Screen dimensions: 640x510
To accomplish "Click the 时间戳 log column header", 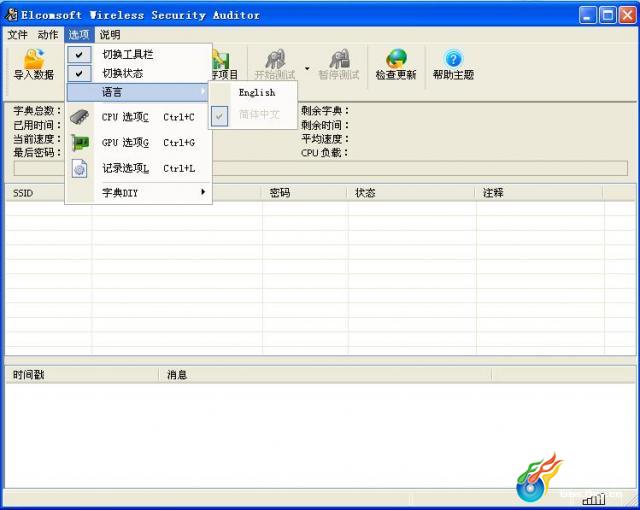I will pyautogui.click(x=82, y=375).
